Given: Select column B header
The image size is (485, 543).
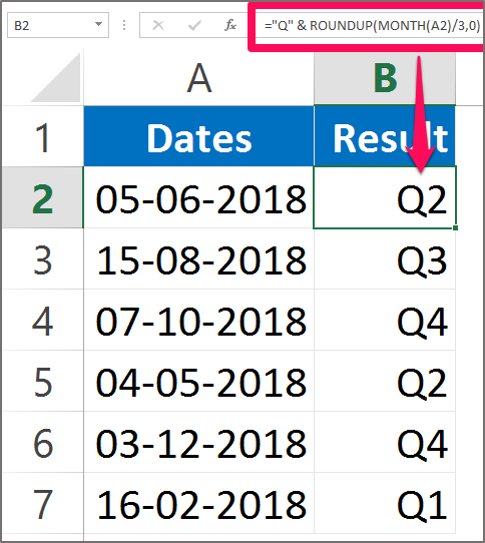Looking at the screenshot, I should (385, 79).
